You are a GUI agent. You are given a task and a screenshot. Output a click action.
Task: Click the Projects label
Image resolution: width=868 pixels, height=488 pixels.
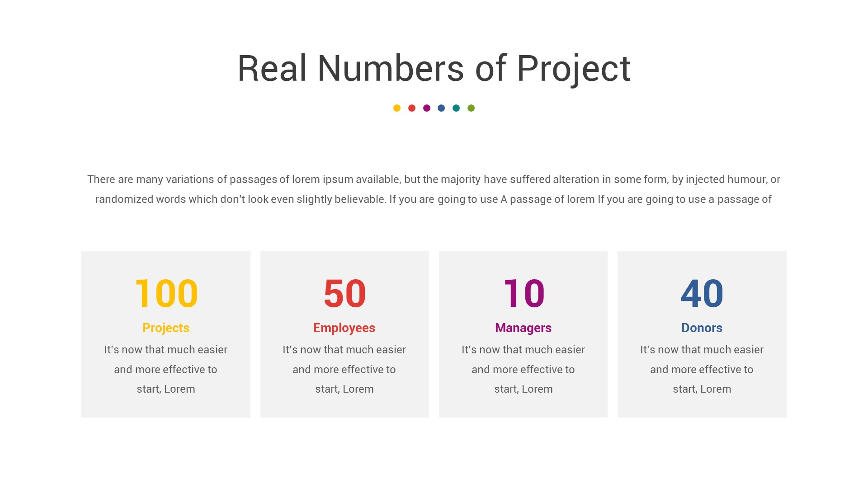pos(166,328)
